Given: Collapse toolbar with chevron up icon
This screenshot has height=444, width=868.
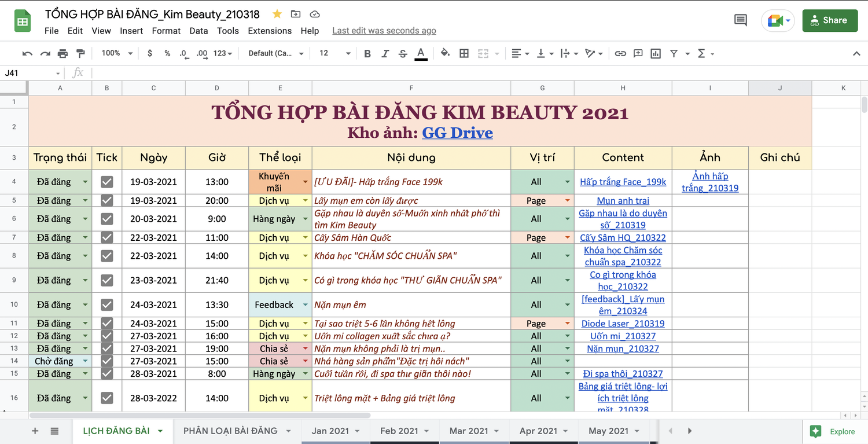Looking at the screenshot, I should click(x=856, y=53).
